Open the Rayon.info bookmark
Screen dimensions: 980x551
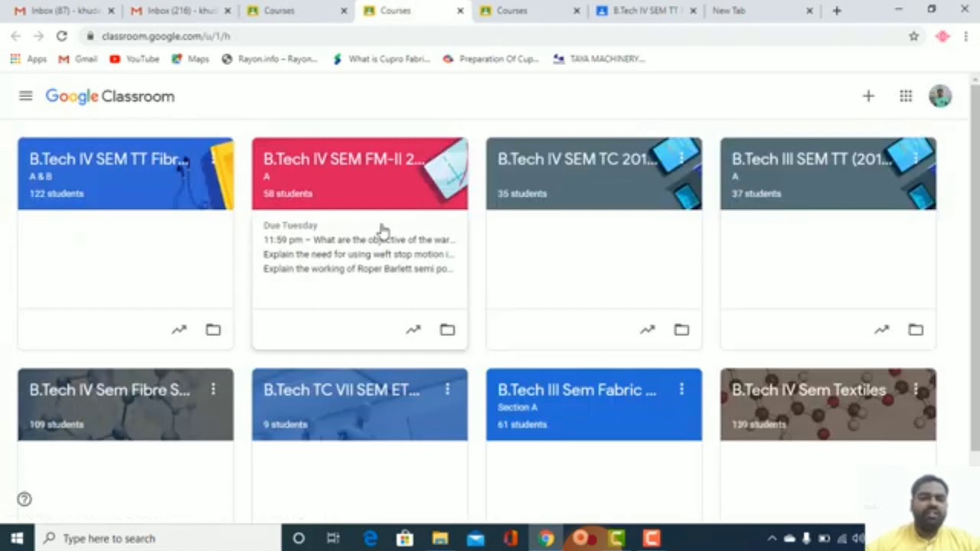[x=269, y=59]
